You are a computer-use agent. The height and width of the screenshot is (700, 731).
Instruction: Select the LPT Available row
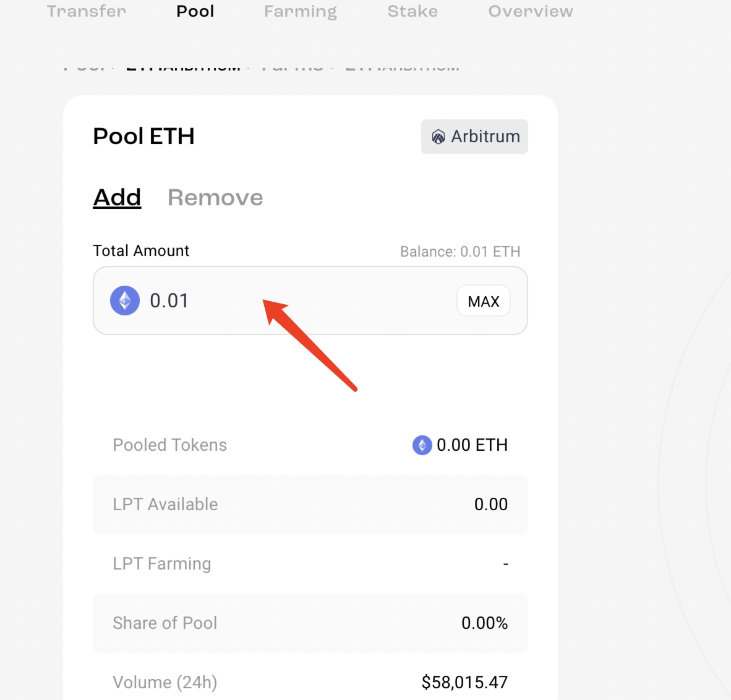coord(310,505)
